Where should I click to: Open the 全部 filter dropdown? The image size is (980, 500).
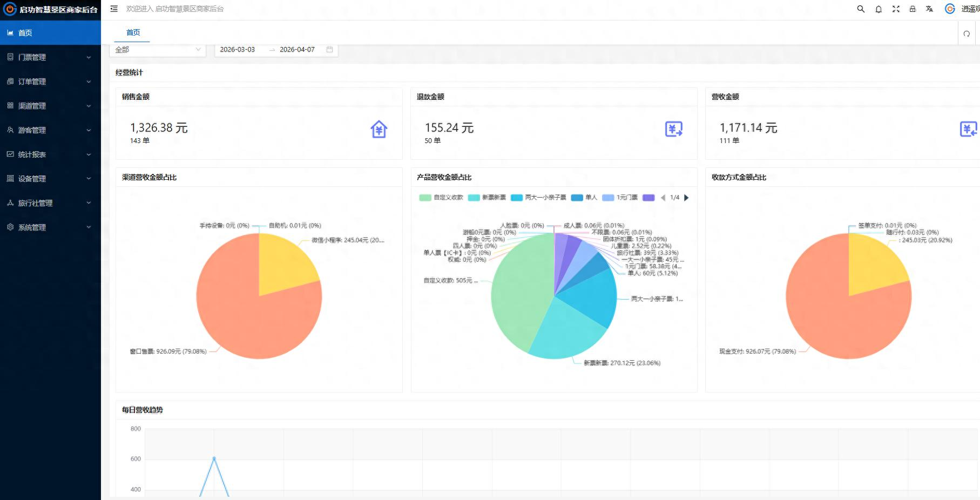coord(158,50)
